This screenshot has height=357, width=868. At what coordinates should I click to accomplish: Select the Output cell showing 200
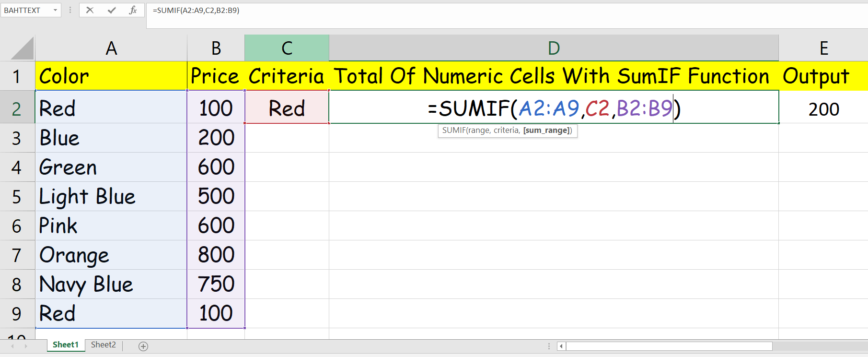tap(823, 108)
